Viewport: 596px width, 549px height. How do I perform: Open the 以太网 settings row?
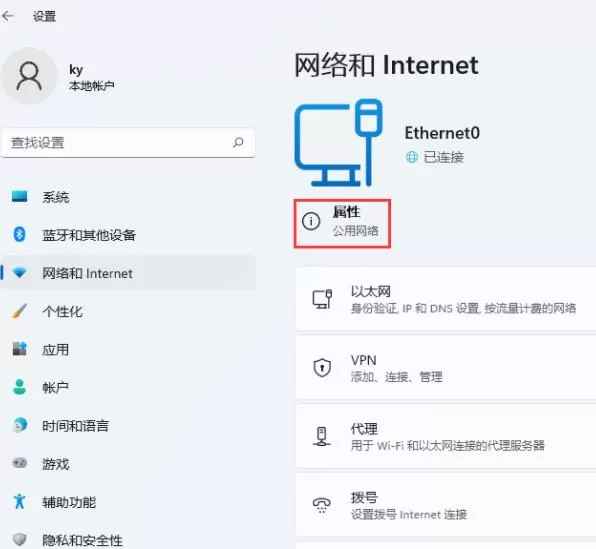pos(446,299)
